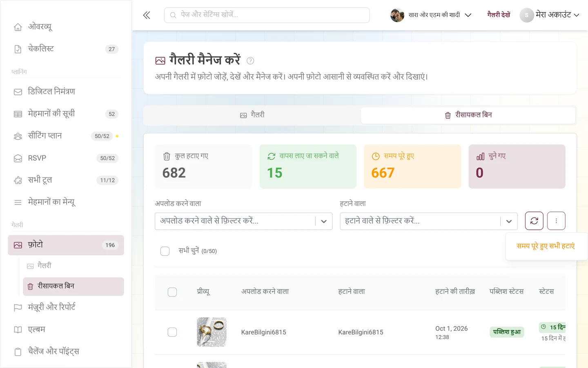
Task: Click the user avatar with letter S
Action: click(526, 15)
